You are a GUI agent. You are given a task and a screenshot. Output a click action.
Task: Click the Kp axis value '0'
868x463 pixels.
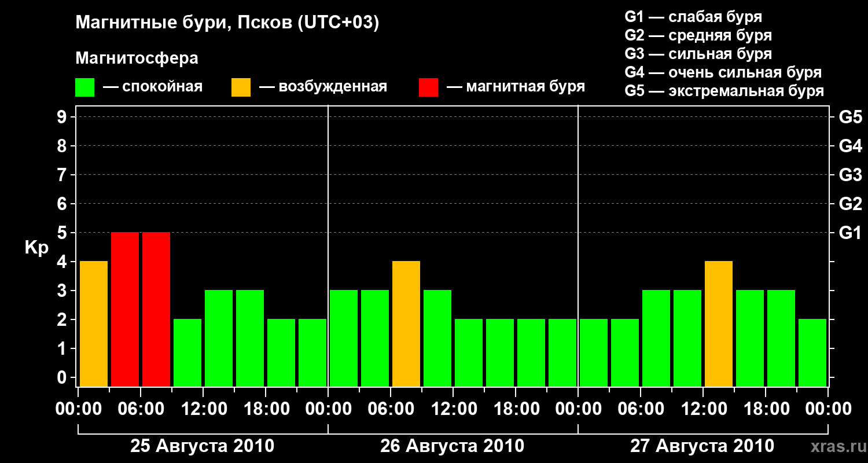pos(63,378)
